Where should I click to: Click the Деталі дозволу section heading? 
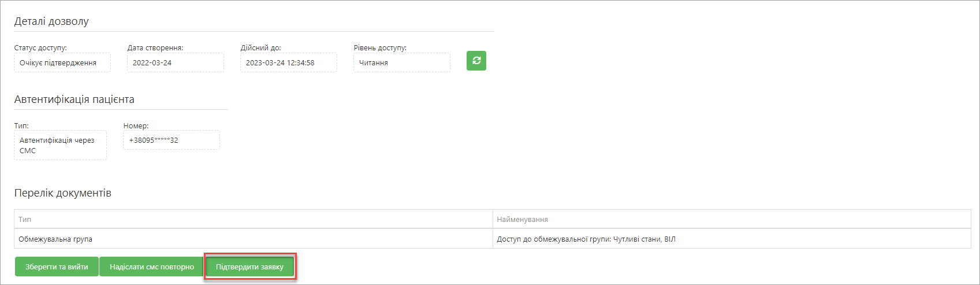pos(51,21)
